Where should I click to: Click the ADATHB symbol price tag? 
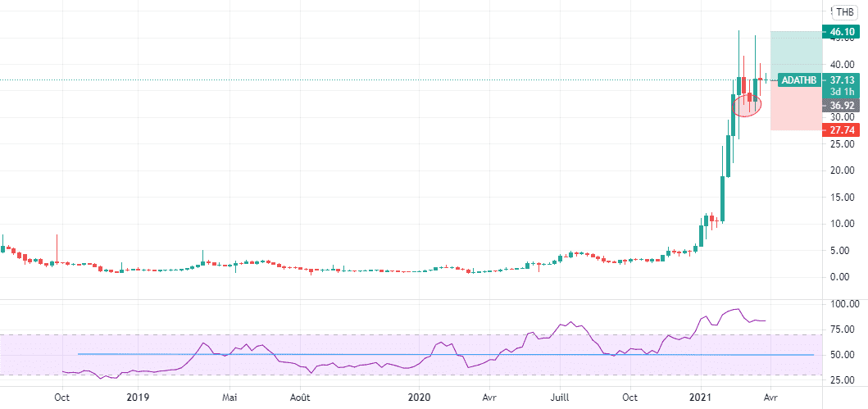click(x=800, y=80)
